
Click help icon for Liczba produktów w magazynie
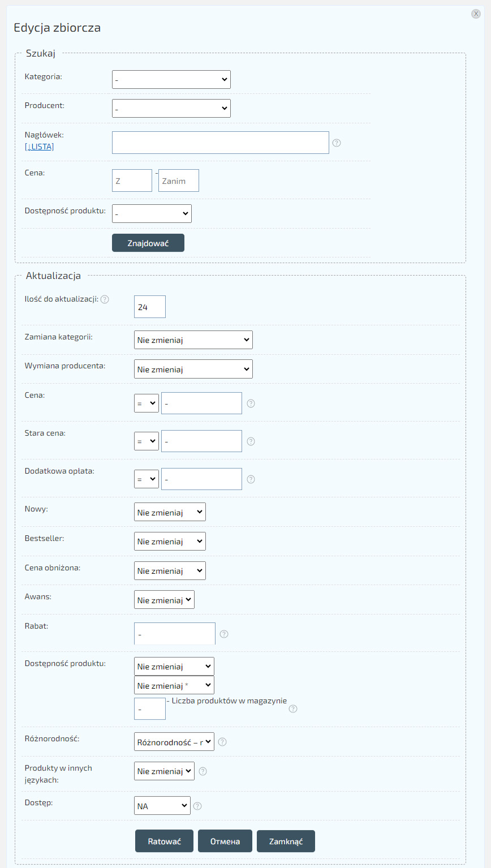pyautogui.click(x=293, y=708)
